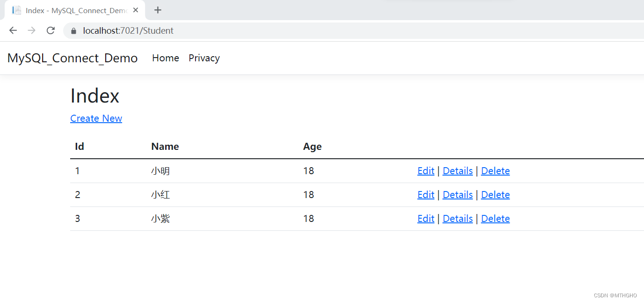Delete the student 小紫 row

495,219
